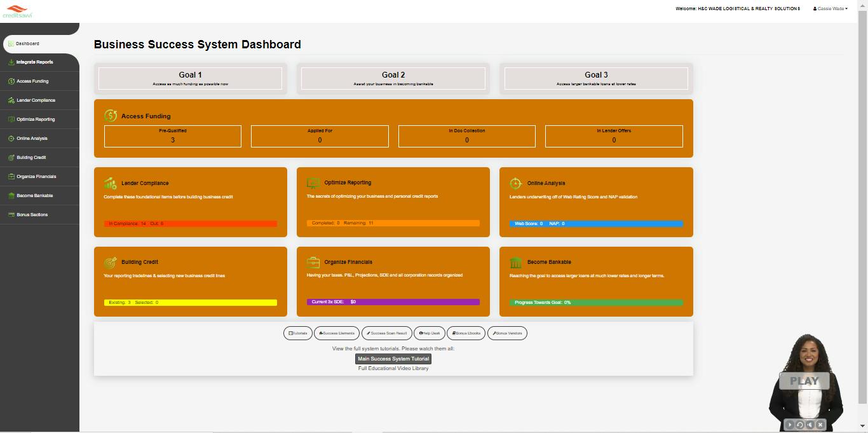This screenshot has height=433, width=868.
Task: Click the Pre-Qualified count box
Action: [x=173, y=136]
